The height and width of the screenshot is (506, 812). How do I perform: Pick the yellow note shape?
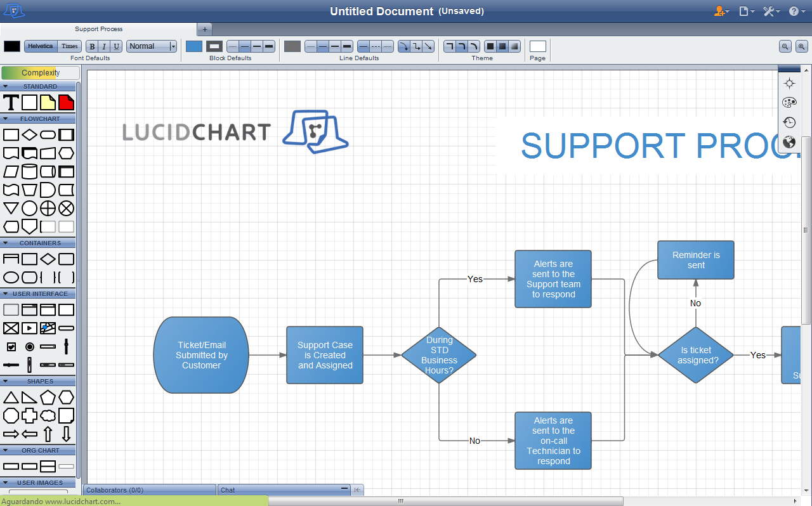[x=48, y=102]
